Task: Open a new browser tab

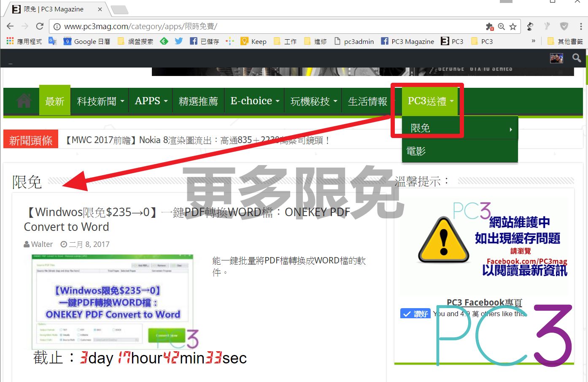Action: (x=119, y=10)
